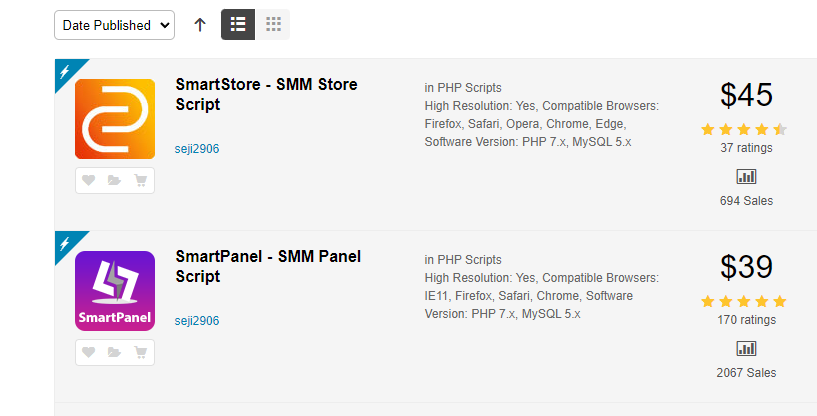This screenshot has width=817, height=416.
Task: Add SmartStore to a collection folder
Action: 114,180
